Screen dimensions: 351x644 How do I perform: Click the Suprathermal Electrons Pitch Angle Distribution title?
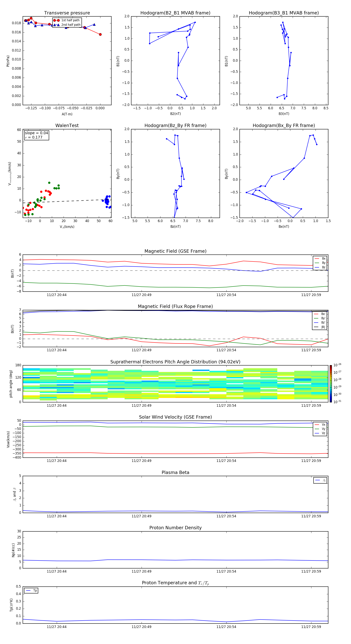pos(175,362)
